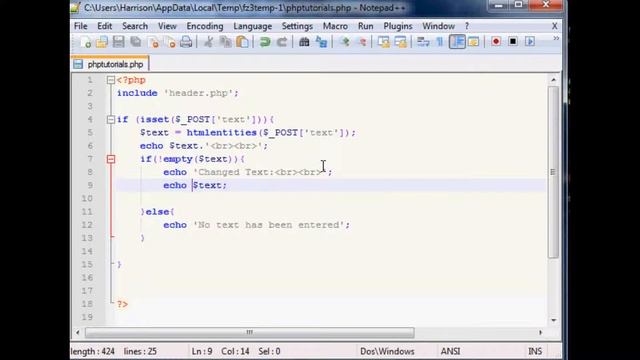Click the user defined language dialog icon
The height and width of the screenshot is (360, 640).
tap(473, 42)
